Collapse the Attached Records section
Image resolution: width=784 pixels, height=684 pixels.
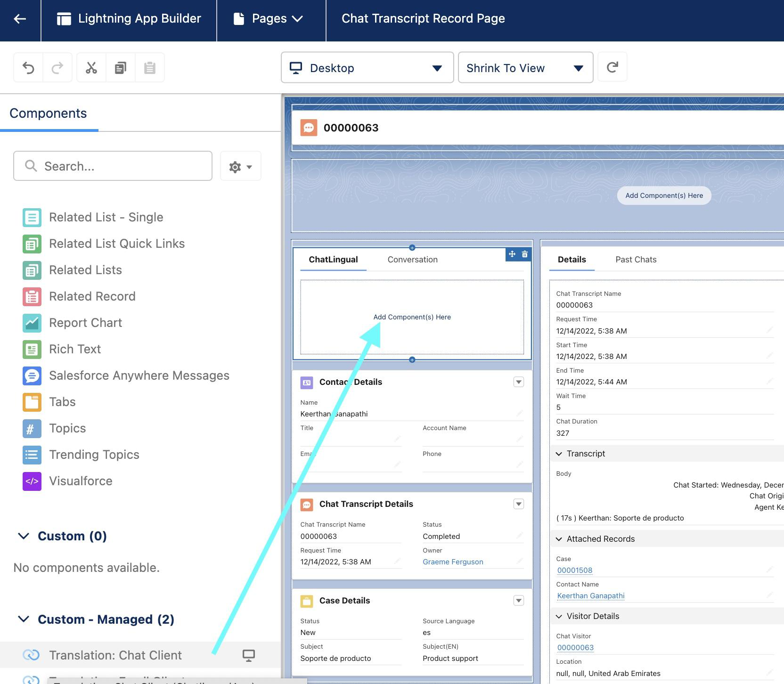[559, 539]
